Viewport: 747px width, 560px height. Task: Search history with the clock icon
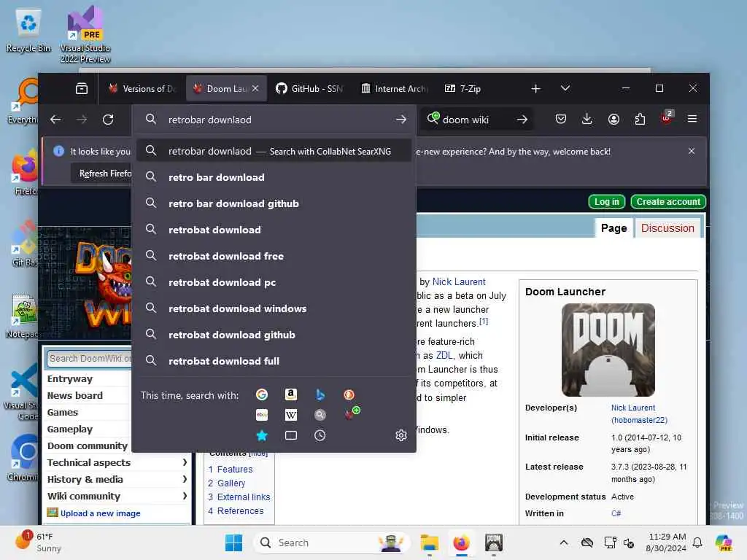click(x=320, y=435)
